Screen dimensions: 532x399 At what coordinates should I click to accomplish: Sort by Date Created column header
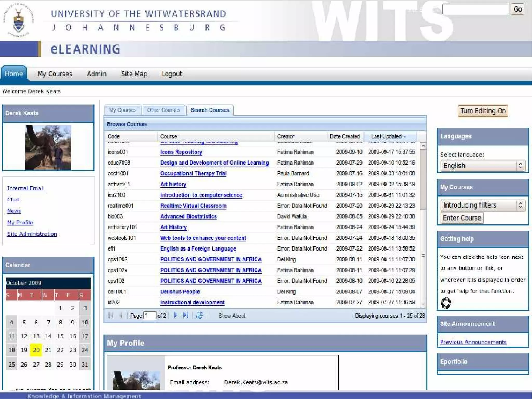point(345,136)
